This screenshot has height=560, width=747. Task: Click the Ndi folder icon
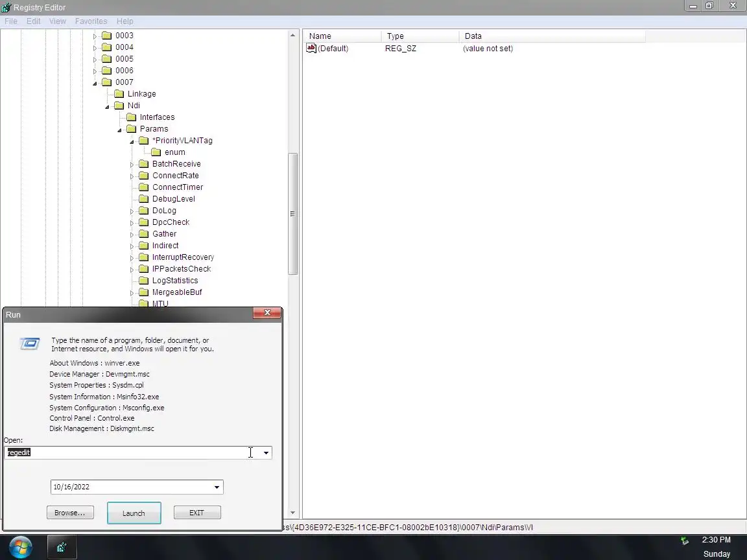pyautogui.click(x=119, y=106)
